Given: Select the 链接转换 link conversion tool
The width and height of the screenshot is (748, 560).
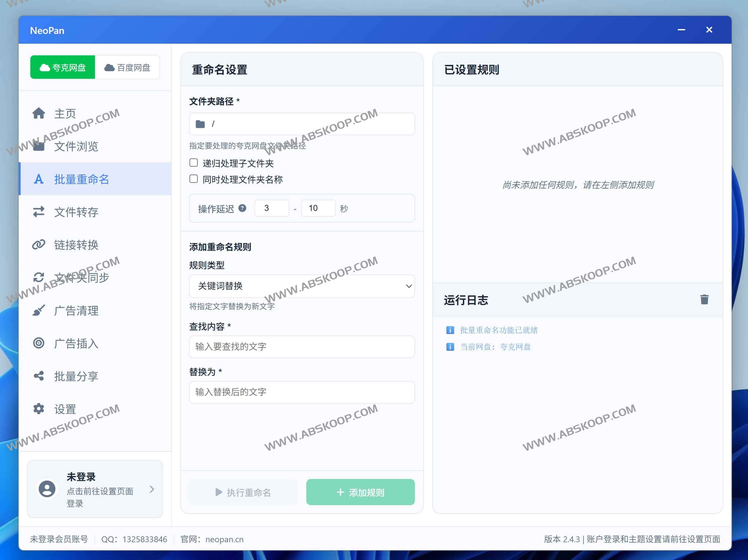Looking at the screenshot, I should (76, 245).
